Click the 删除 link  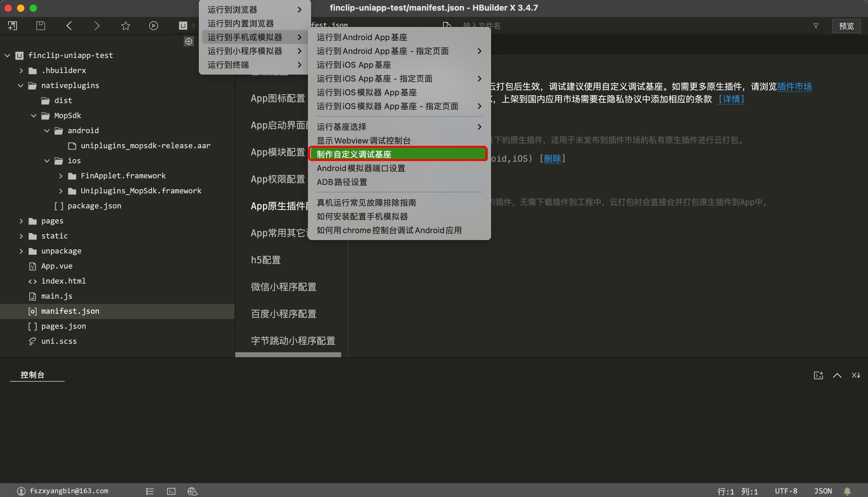click(x=552, y=158)
